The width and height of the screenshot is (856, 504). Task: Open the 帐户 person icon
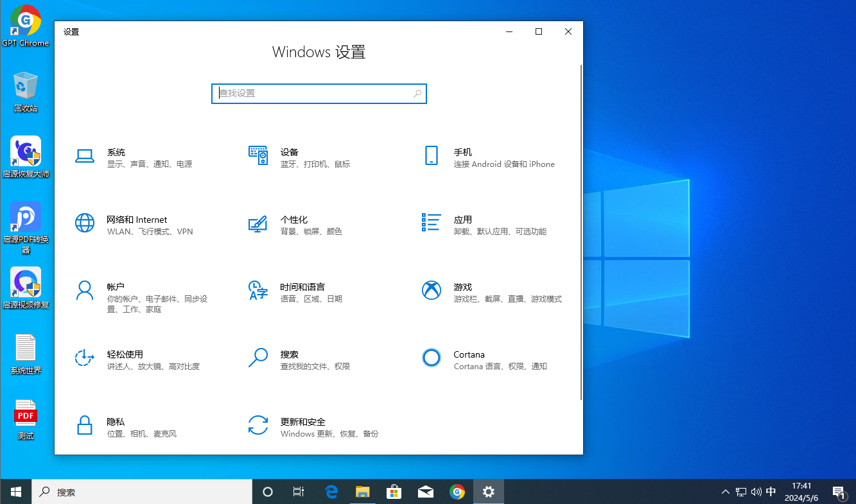(85, 290)
